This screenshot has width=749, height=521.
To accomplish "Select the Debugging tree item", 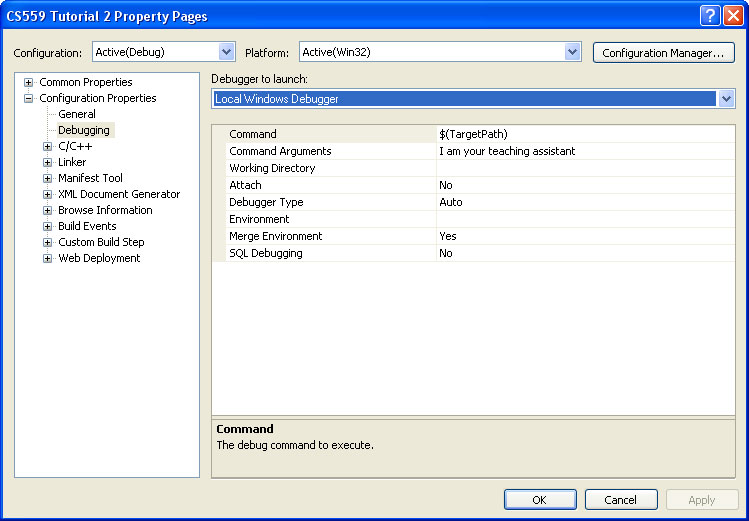I will coord(84,130).
